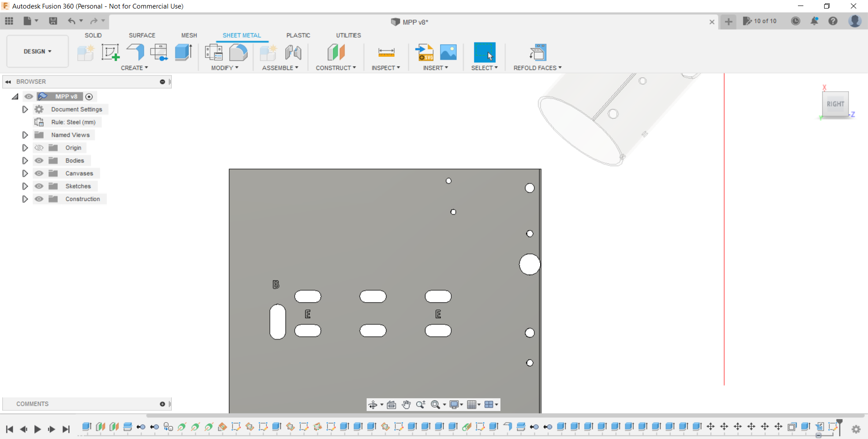Image resolution: width=868 pixels, height=439 pixels.
Task: Toggle Sketches folder visibility
Action: point(39,186)
